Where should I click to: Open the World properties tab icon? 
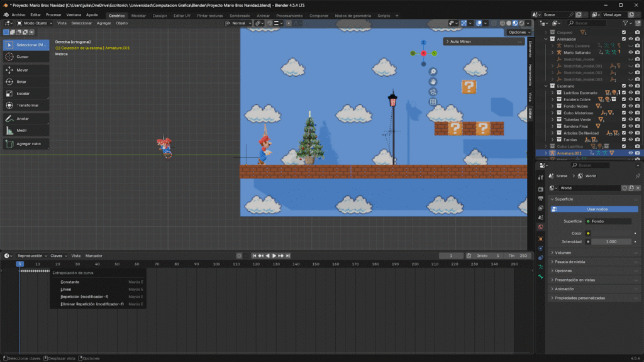coord(540,227)
